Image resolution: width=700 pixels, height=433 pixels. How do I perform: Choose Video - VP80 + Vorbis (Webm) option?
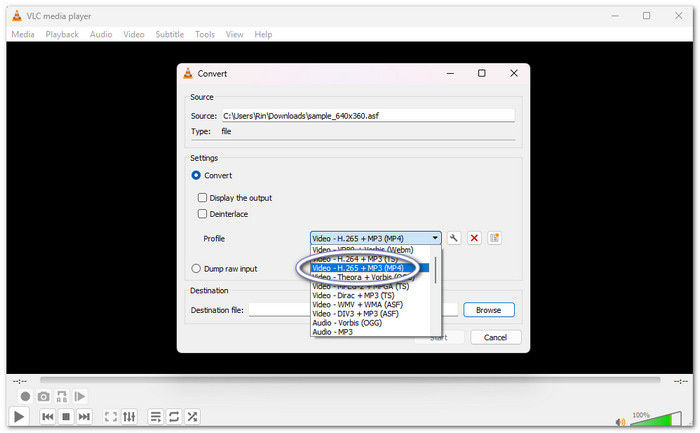pyautogui.click(x=370, y=250)
